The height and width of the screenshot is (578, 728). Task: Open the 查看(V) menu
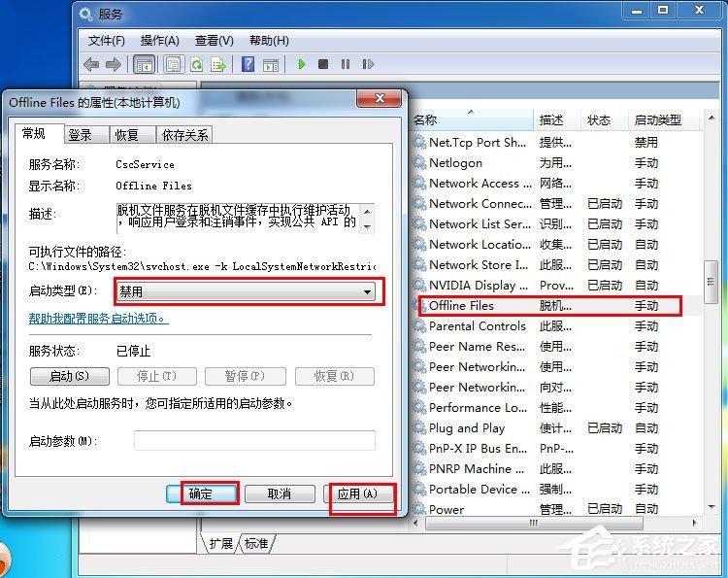[215, 41]
